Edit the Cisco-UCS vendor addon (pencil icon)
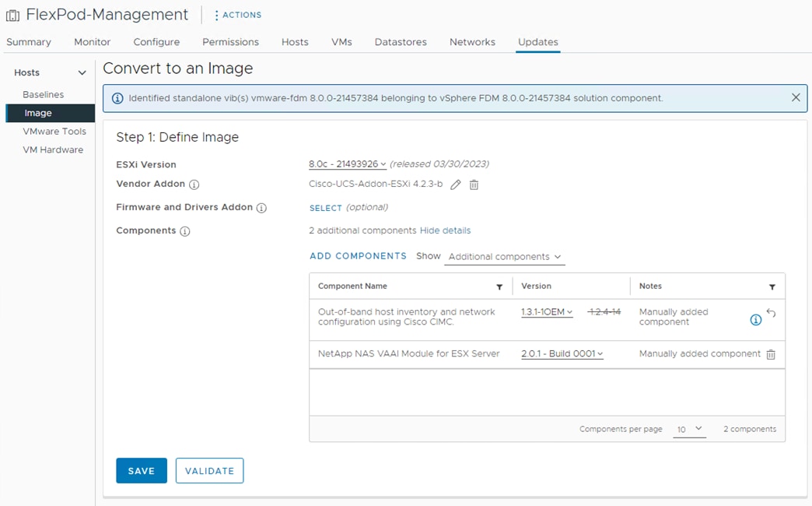Screen dimensions: 812x506 (x=456, y=184)
